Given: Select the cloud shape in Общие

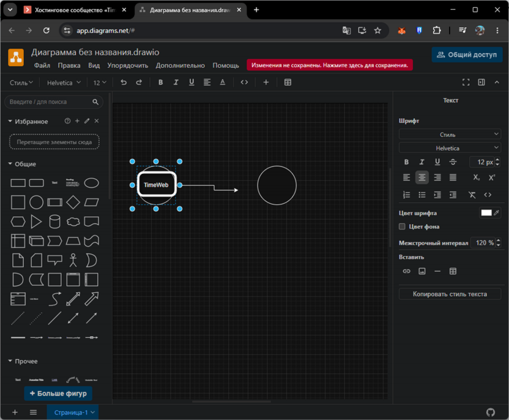Looking at the screenshot, I should [x=73, y=222].
